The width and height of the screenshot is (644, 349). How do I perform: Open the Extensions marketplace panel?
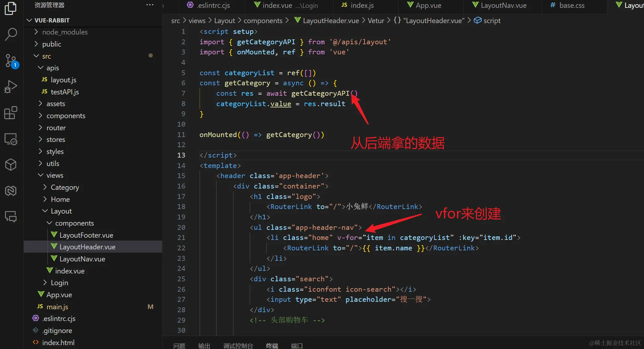tap(11, 112)
